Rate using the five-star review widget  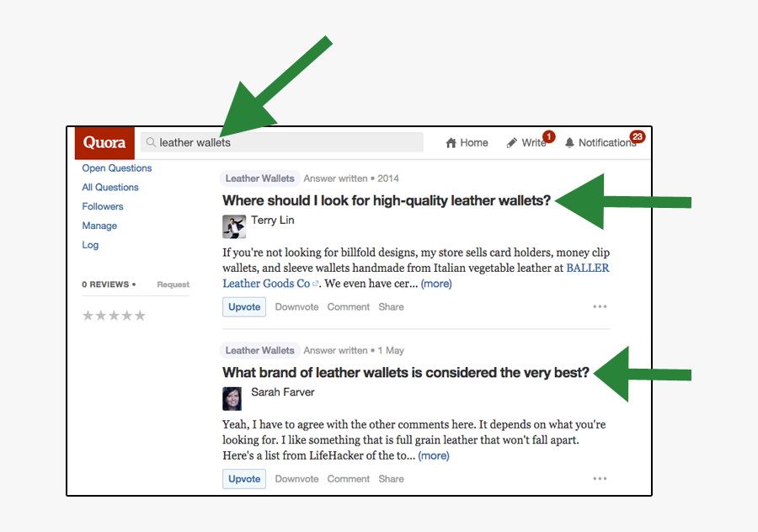tap(114, 316)
